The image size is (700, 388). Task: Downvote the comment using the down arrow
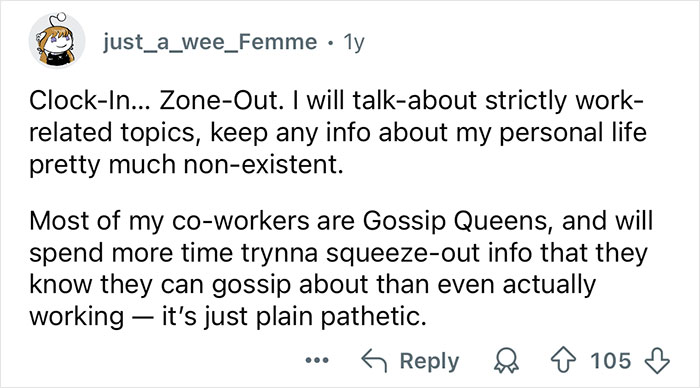[x=658, y=360]
